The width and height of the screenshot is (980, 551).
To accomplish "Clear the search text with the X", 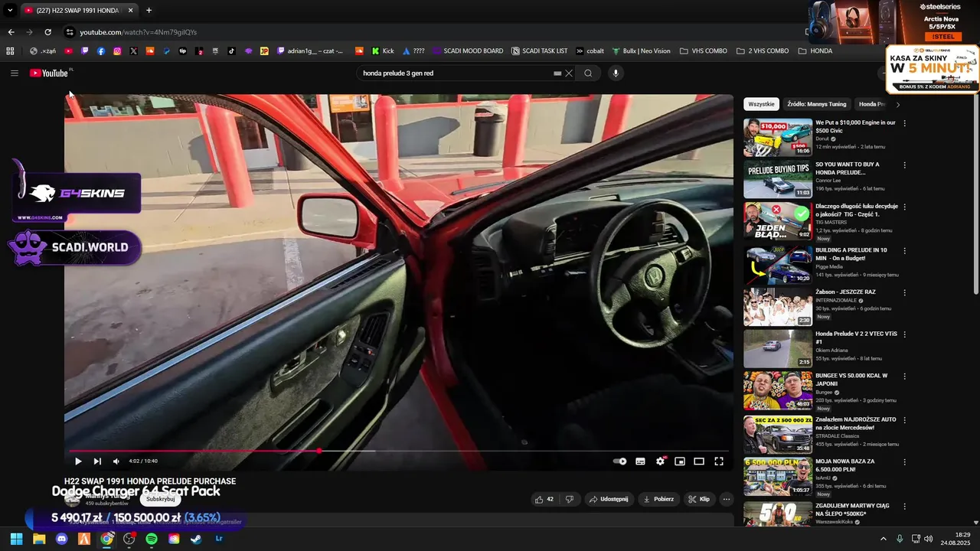I will (x=569, y=73).
